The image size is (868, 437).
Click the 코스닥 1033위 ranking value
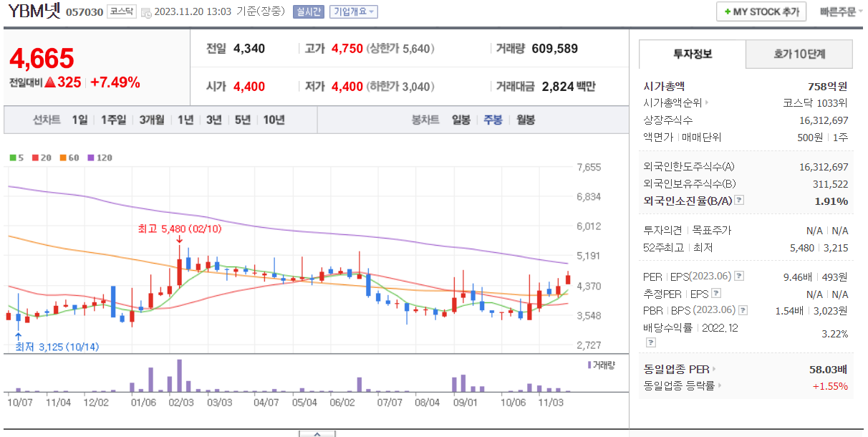(816, 103)
